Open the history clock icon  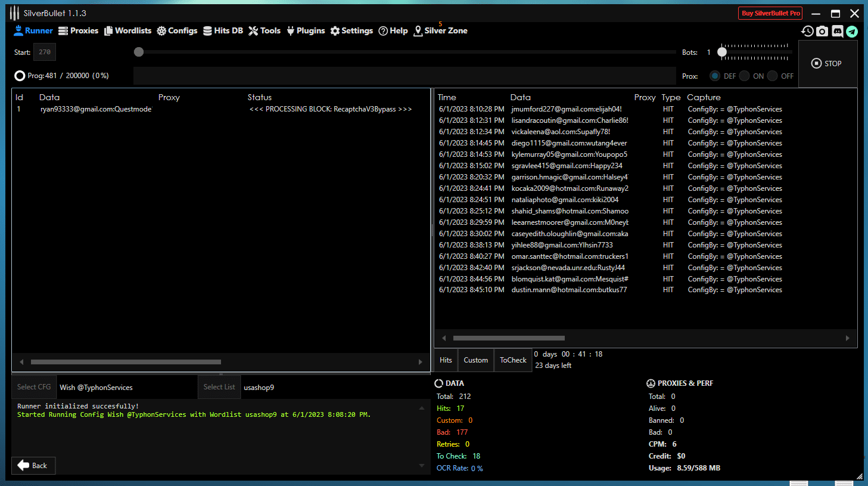click(x=807, y=32)
